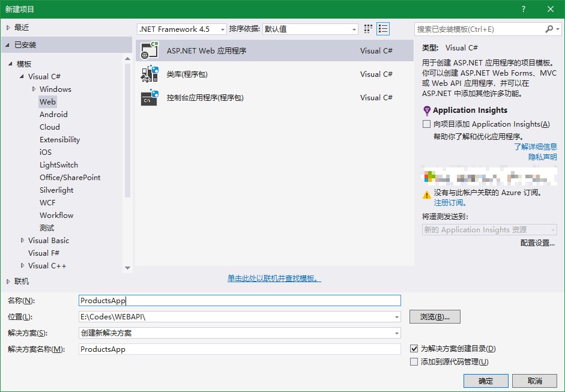Uncheck create directory for solution
This screenshot has height=392, width=565.
point(414,349)
